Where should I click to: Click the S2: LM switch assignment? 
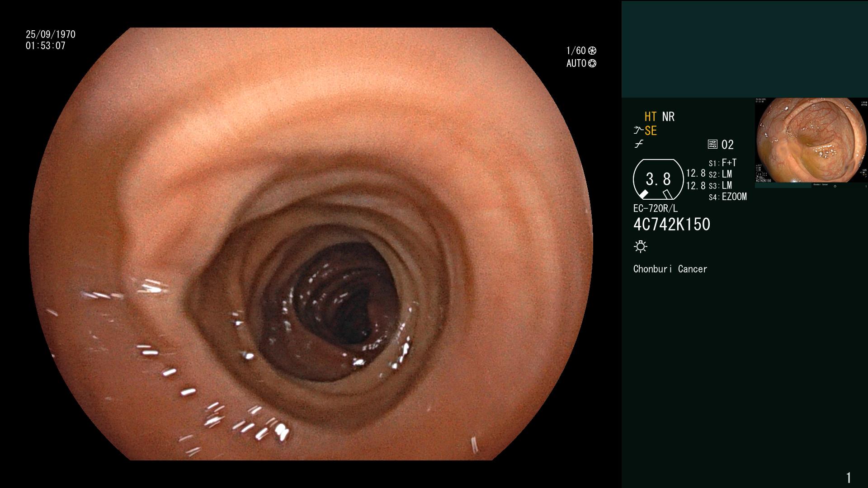[720, 174]
